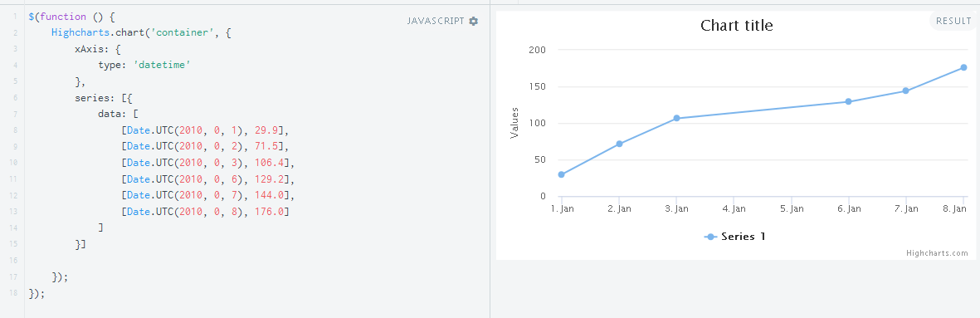Click 'series: [{' on line 6
This screenshot has height=318, width=980.
tap(104, 97)
